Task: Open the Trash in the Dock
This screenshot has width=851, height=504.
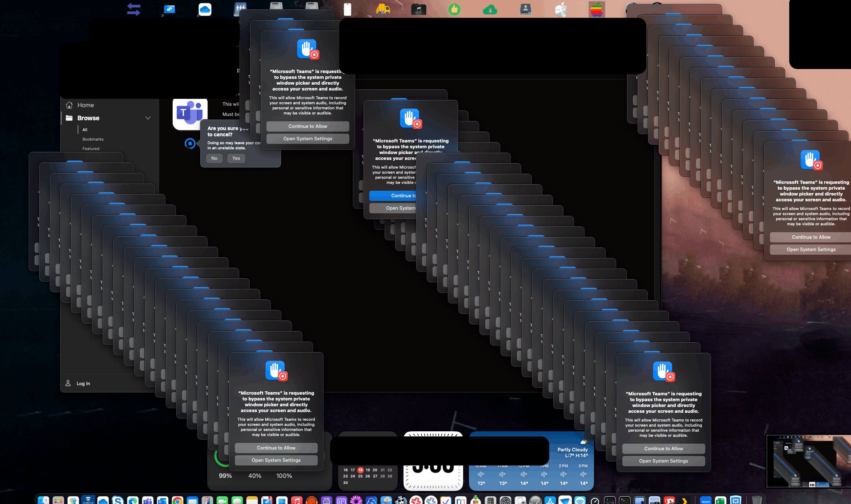Action: [x=756, y=500]
